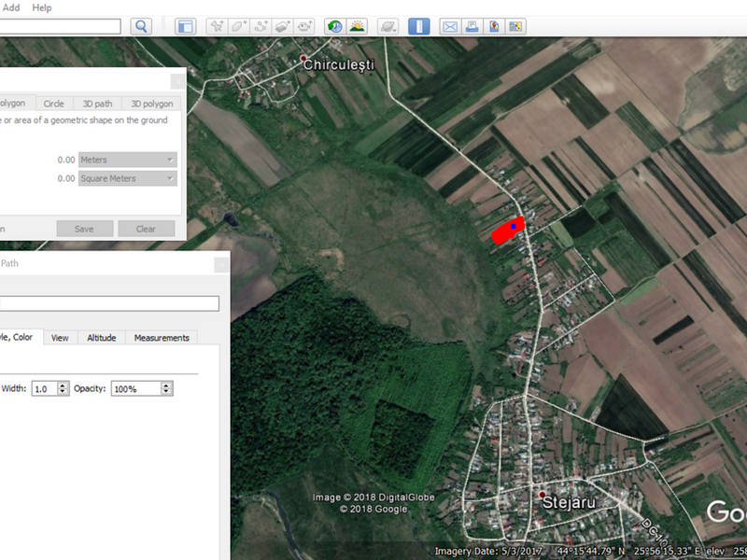
Task: Toggle the sidebar panel icon
Action: coord(185,26)
